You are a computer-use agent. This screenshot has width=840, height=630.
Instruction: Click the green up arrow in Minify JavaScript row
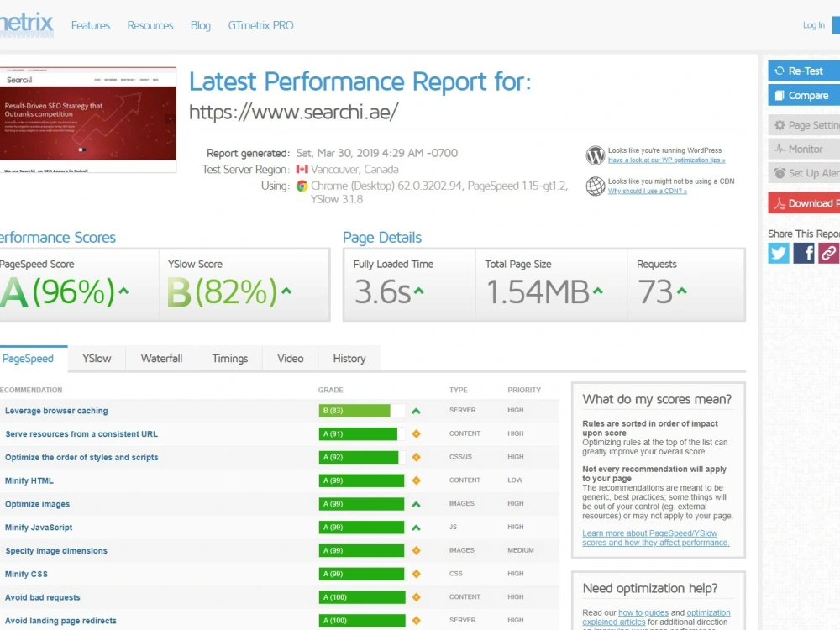(x=417, y=528)
